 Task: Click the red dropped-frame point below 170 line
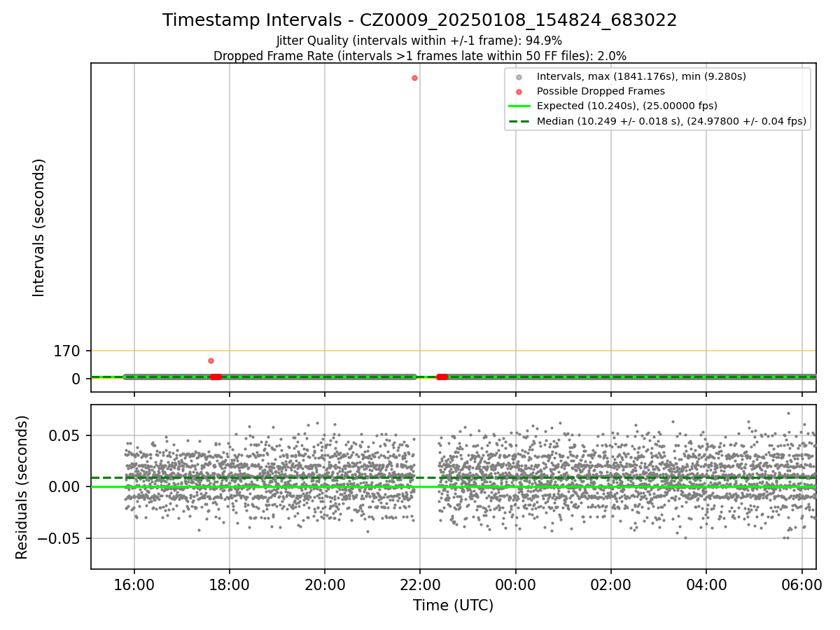211,360
